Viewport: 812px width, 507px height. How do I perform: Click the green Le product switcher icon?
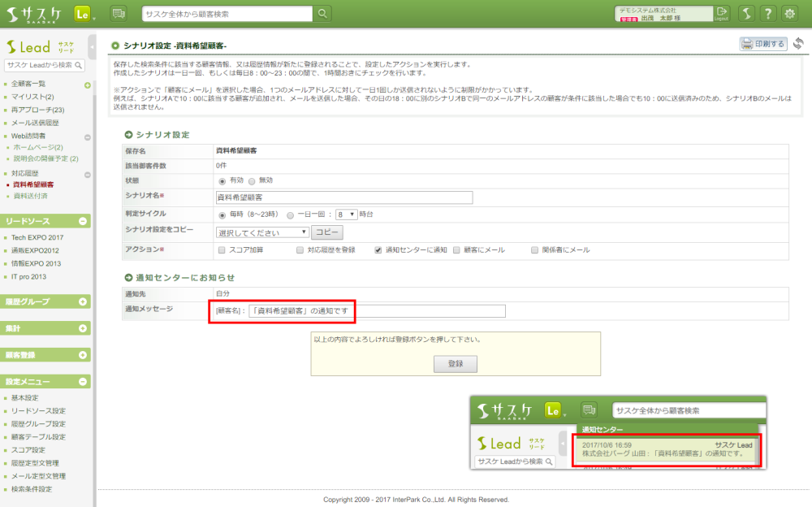[x=82, y=14]
